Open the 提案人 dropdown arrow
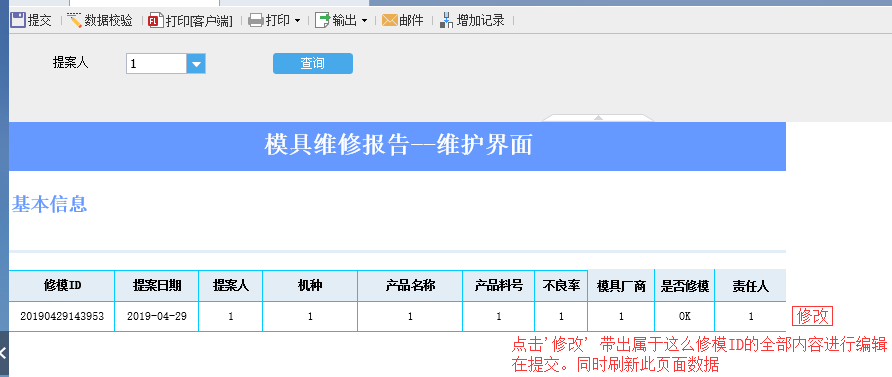The width and height of the screenshot is (892, 377). pyautogui.click(x=196, y=64)
